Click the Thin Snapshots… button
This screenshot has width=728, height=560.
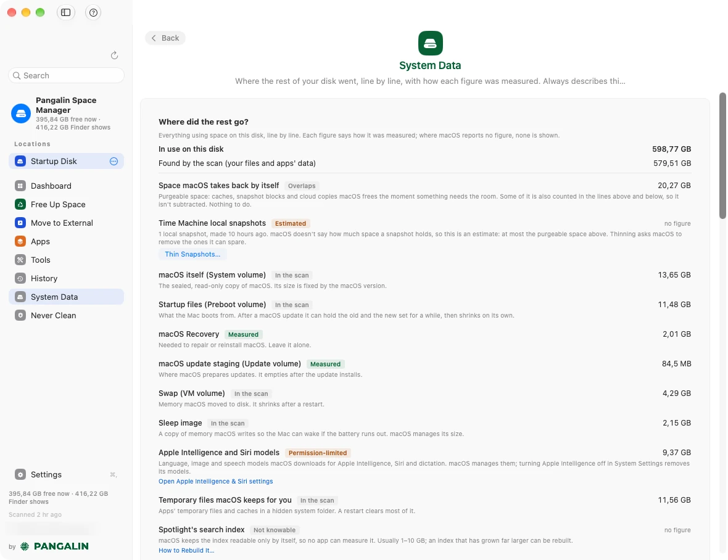[192, 254]
